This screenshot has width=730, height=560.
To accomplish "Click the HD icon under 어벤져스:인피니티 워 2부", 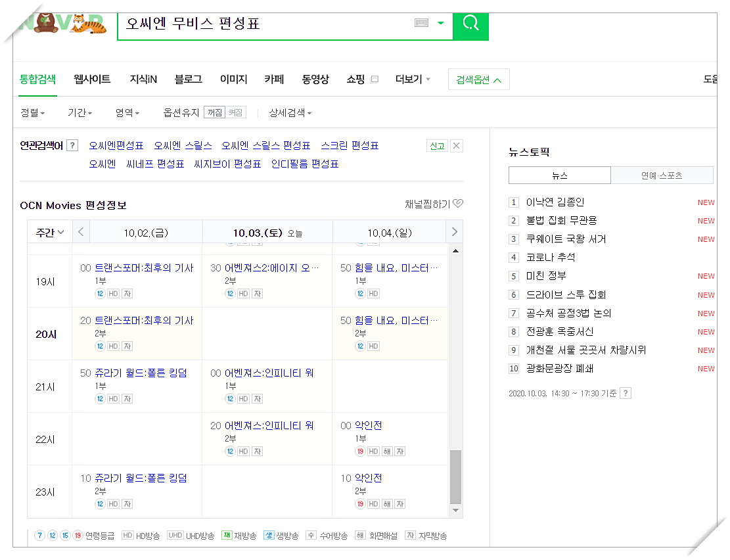I will [x=244, y=452].
